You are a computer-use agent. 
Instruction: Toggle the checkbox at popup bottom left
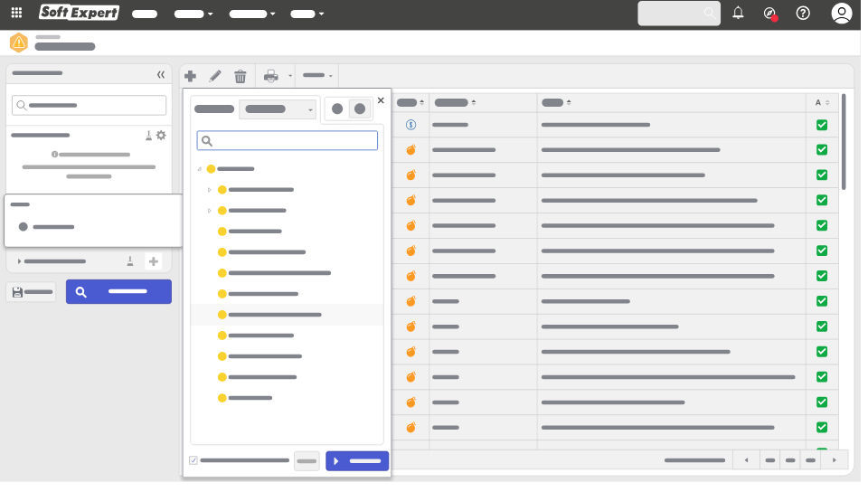[x=193, y=461]
